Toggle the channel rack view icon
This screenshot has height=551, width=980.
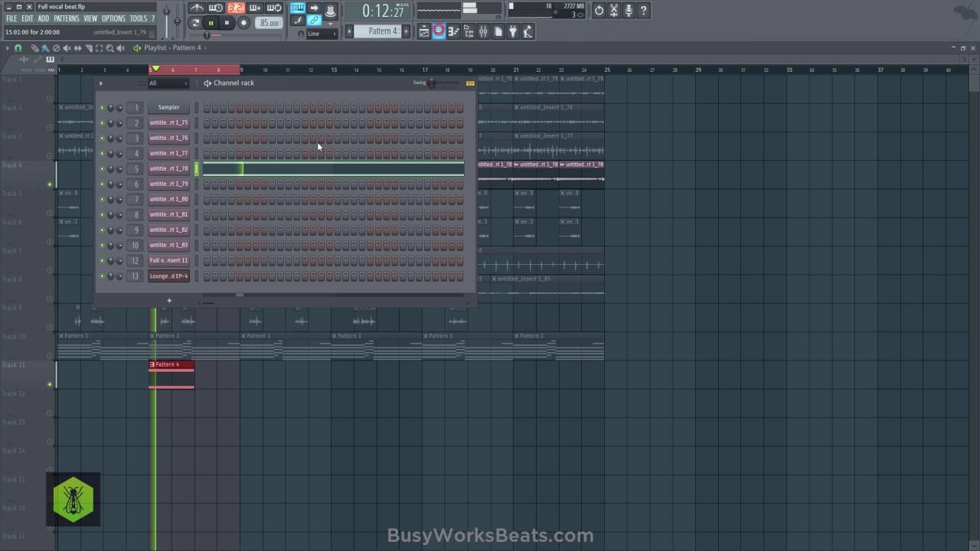439,31
